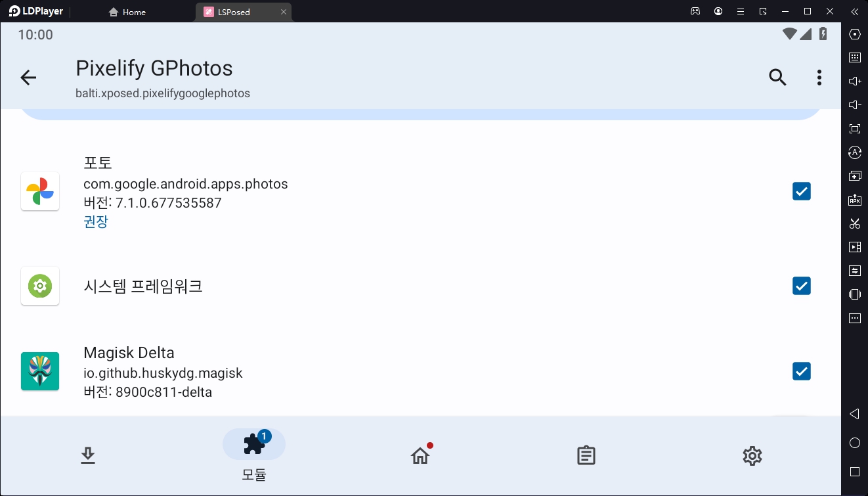Select the 모듈 modules tab
Image resolution: width=868 pixels, height=496 pixels.
pos(254,456)
